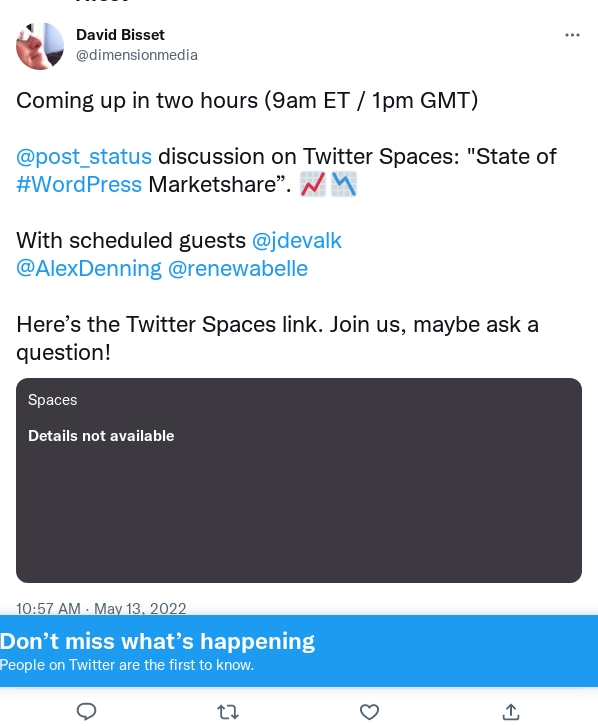Screen dimensions: 598x726
Task: Click the chart increasing emoji
Action: point(313,184)
